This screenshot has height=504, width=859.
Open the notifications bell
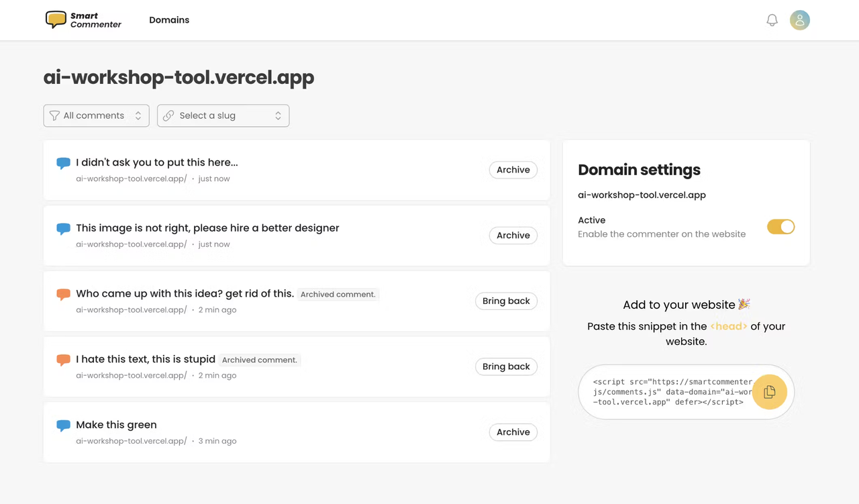click(772, 20)
